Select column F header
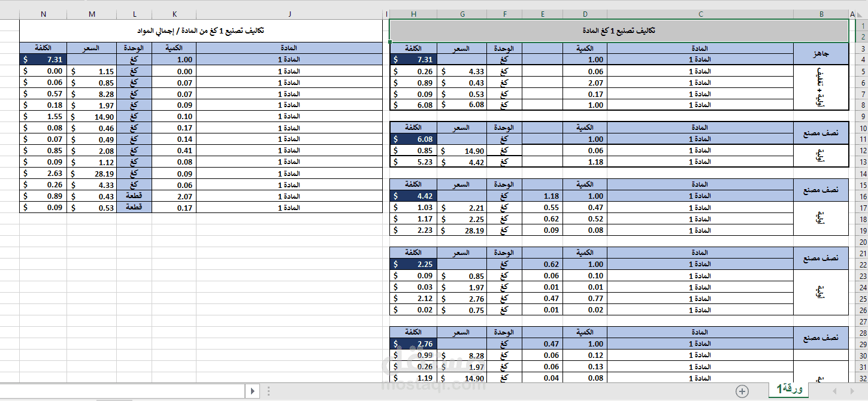 coord(505,14)
